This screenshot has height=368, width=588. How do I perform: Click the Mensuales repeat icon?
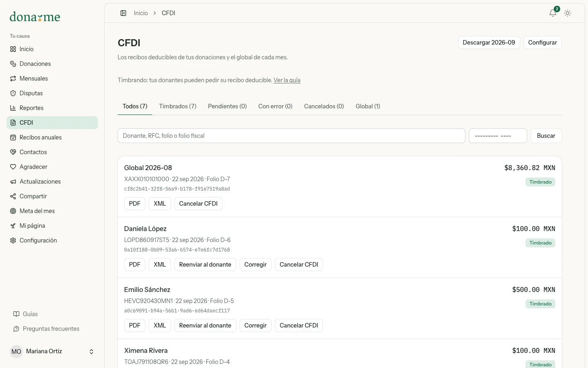[x=13, y=79]
